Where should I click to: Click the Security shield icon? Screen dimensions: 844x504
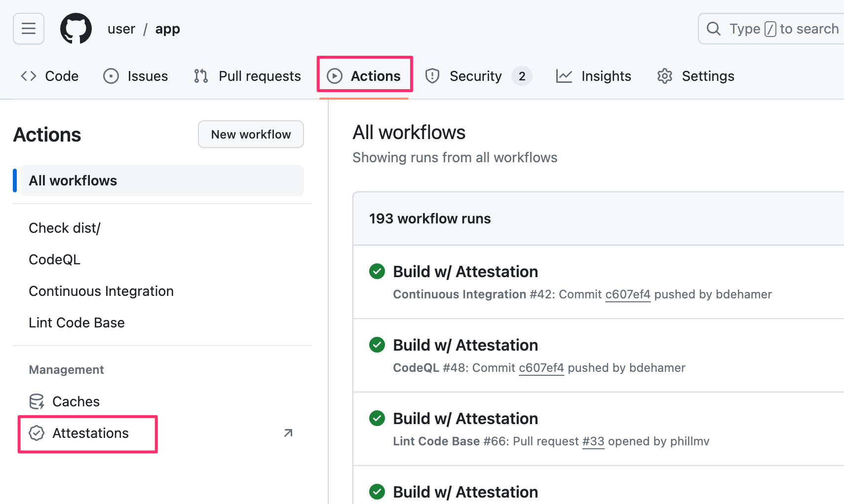(432, 76)
